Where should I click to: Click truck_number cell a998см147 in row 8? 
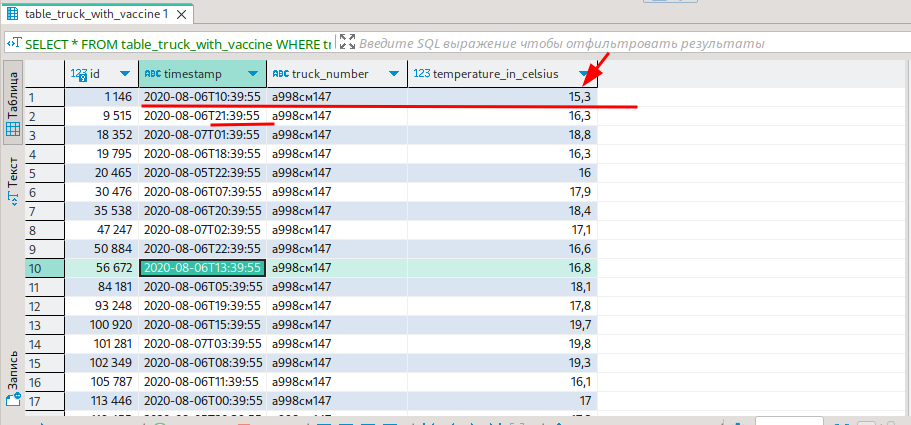(x=338, y=230)
